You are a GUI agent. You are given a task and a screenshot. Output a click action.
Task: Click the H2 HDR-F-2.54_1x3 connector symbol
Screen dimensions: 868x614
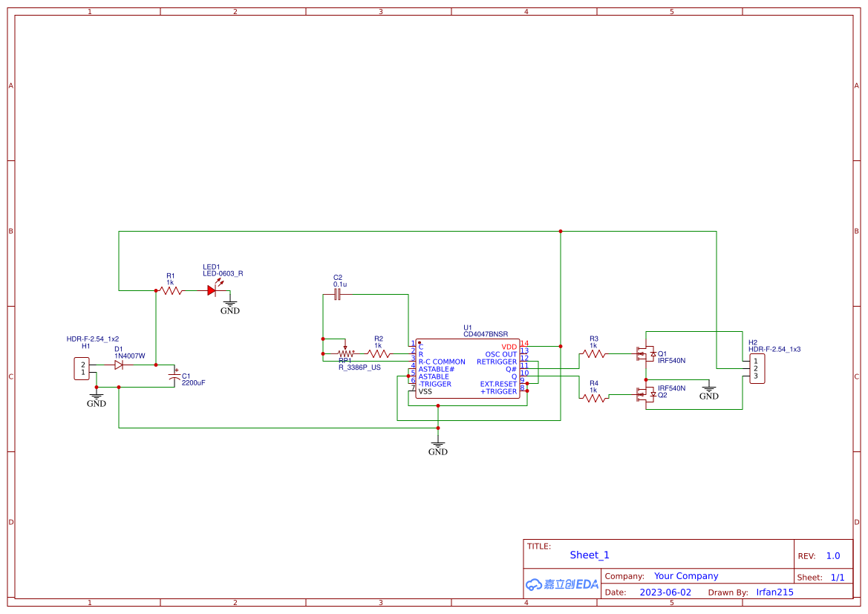pyautogui.click(x=757, y=369)
